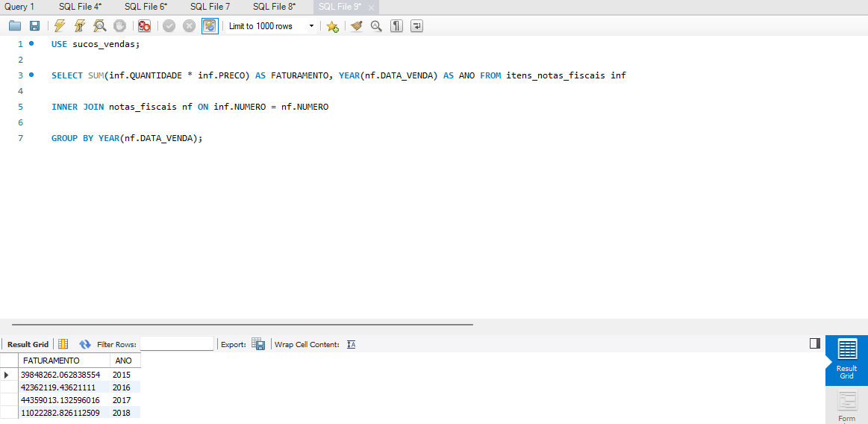
Task: Switch to the SQL File 7 tab
Action: [210, 7]
